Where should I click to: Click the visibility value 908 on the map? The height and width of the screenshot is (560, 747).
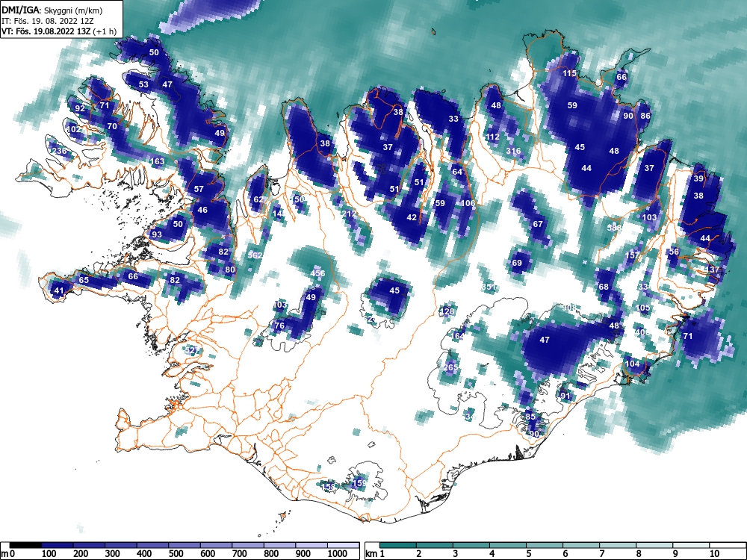tap(569, 308)
